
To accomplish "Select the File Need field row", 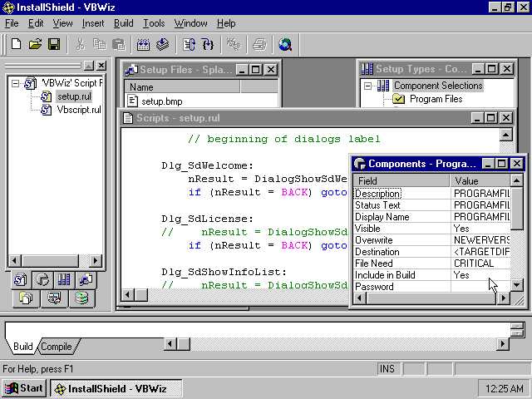I will click(x=431, y=264).
